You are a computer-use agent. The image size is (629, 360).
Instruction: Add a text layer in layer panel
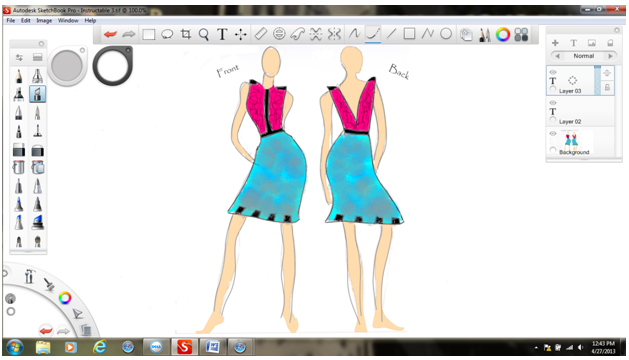[574, 43]
